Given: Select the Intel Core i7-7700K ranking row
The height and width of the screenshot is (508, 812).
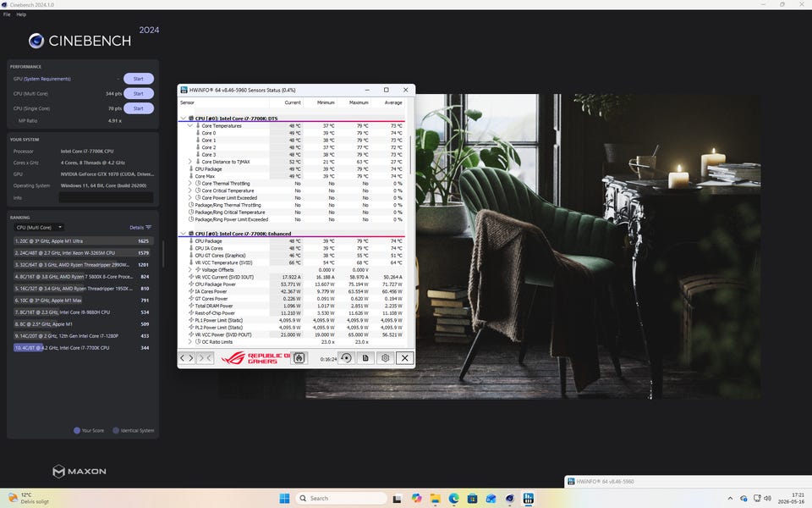Looking at the screenshot, I should pos(83,348).
